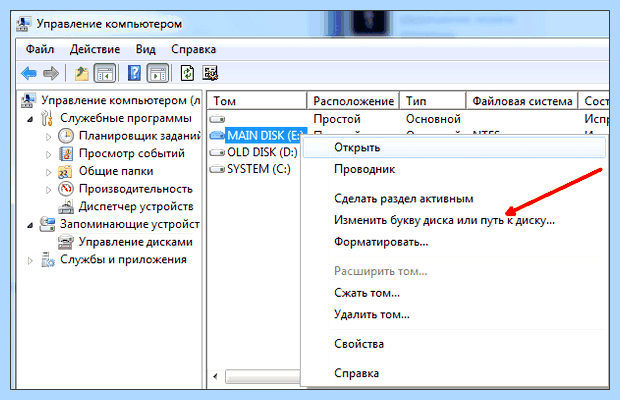
Task: Click the MAIN DISK (E:) drive icon
Action: [x=217, y=136]
